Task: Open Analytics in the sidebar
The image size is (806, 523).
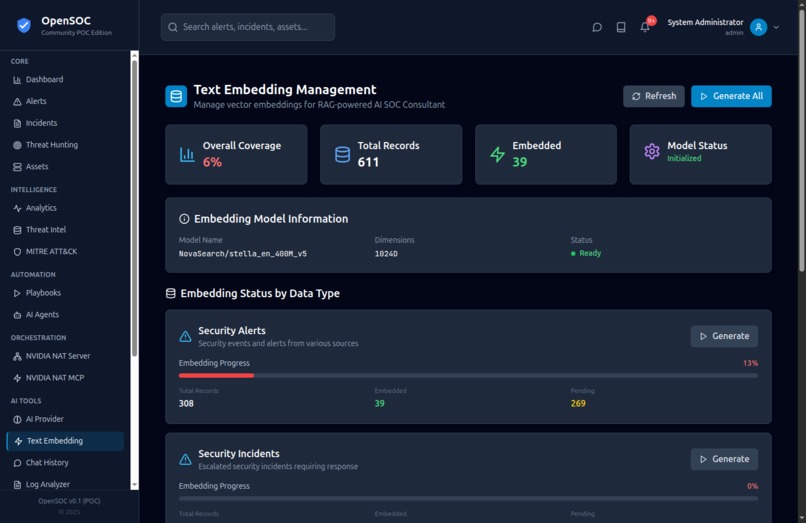Action: [x=65, y=208]
